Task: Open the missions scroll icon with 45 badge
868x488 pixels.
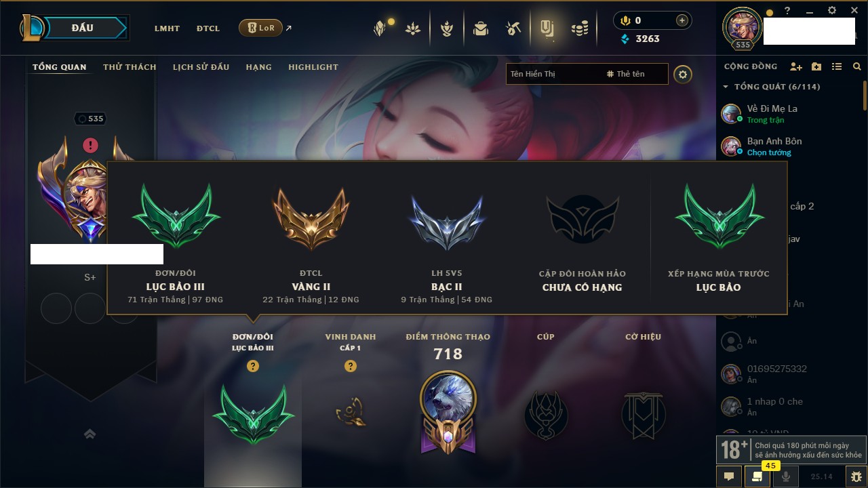Action: tap(757, 476)
